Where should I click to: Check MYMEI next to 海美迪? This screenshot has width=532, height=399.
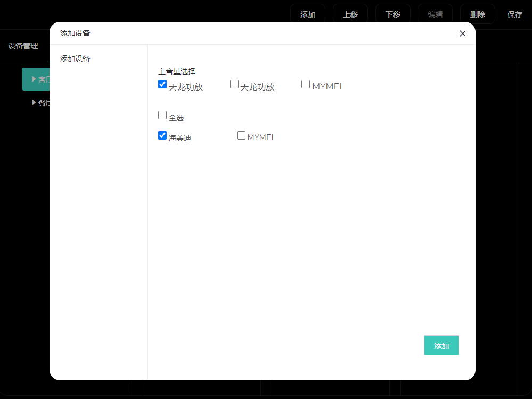pos(241,135)
